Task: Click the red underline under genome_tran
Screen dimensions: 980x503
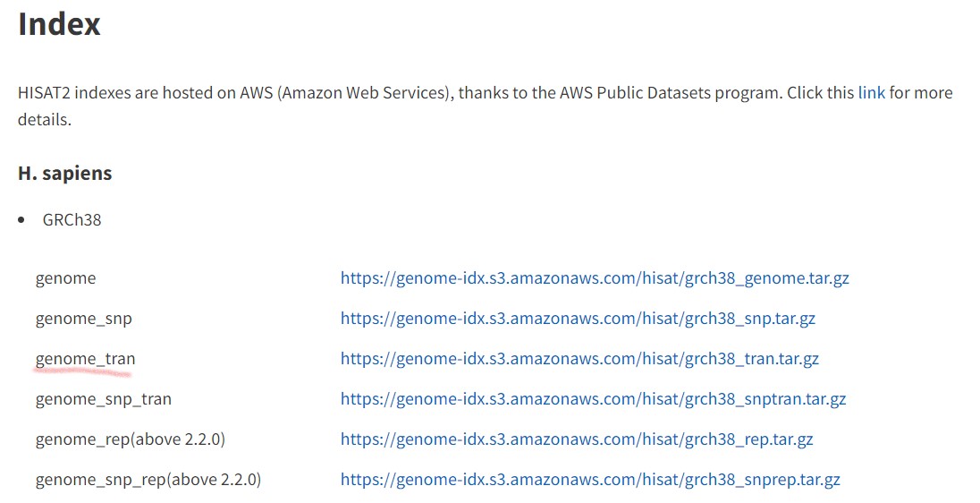Action: tap(82, 371)
